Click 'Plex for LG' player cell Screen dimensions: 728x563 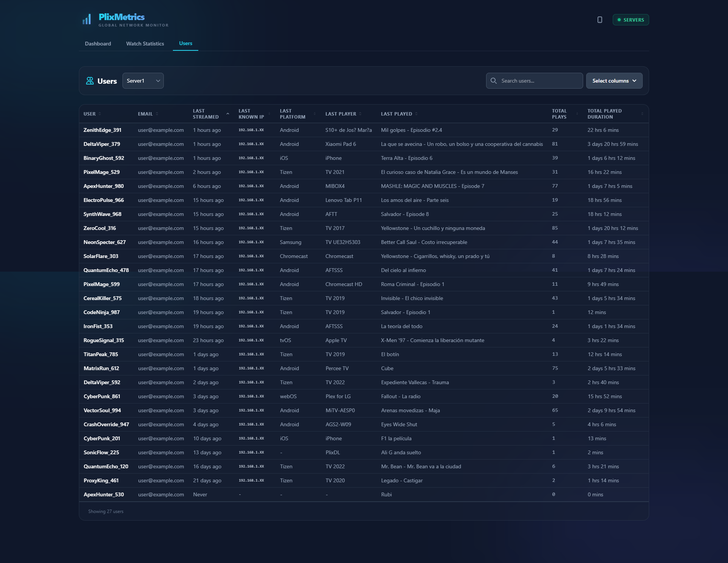[338, 396]
